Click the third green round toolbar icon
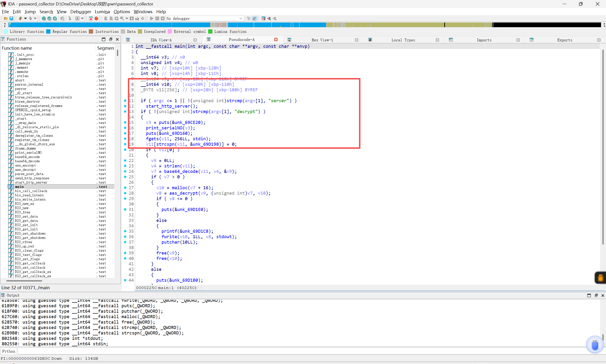This screenshot has width=606, height=364. click(55, 18)
